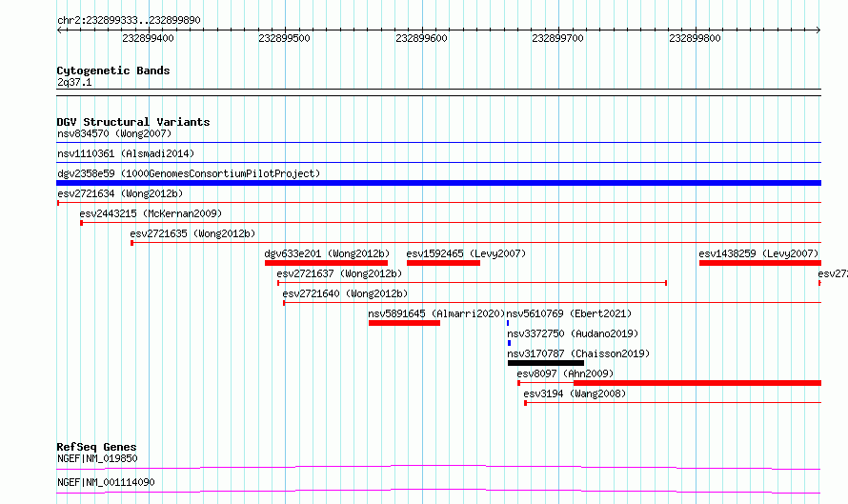Open esv1438259 (Levy2007) label

click(758, 253)
